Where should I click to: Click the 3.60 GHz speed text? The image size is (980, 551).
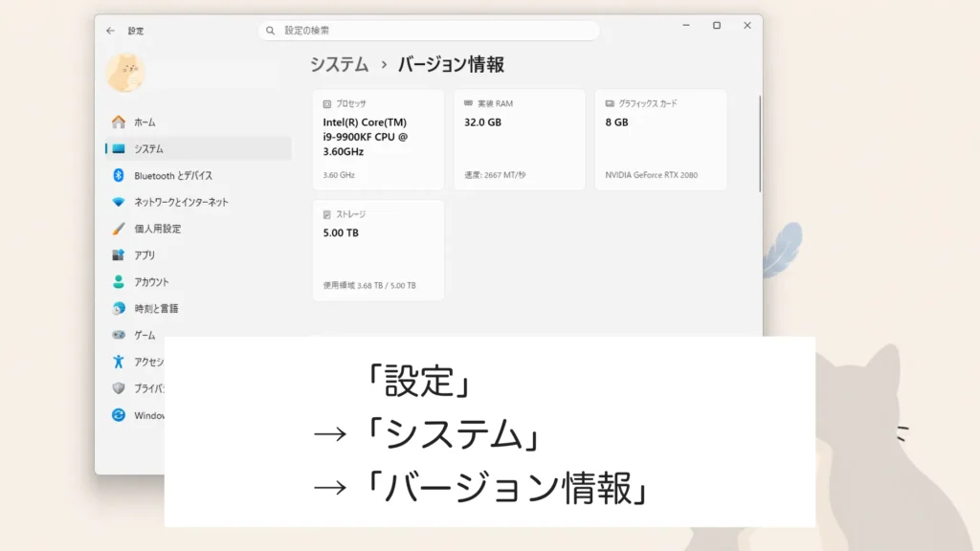coord(339,175)
